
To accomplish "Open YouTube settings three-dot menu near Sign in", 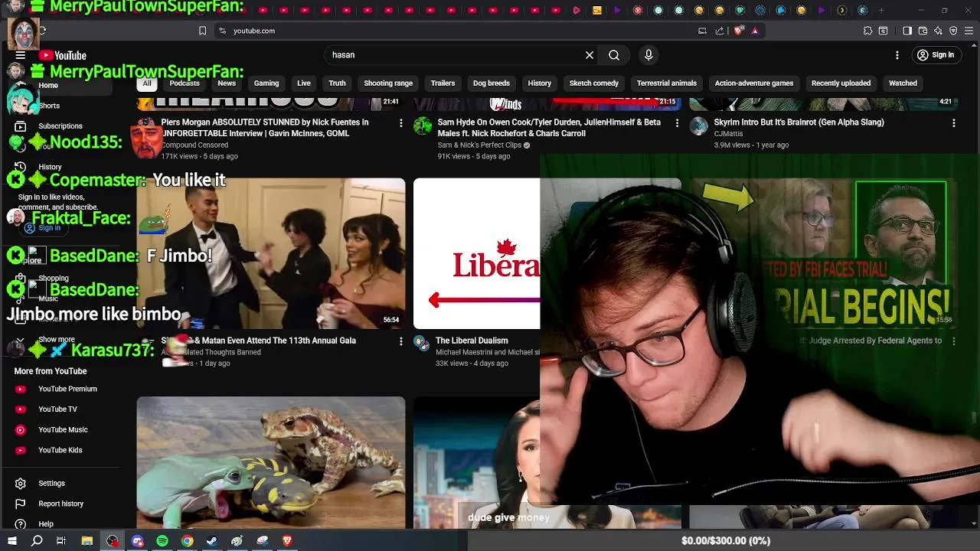I will pyautogui.click(x=897, y=55).
